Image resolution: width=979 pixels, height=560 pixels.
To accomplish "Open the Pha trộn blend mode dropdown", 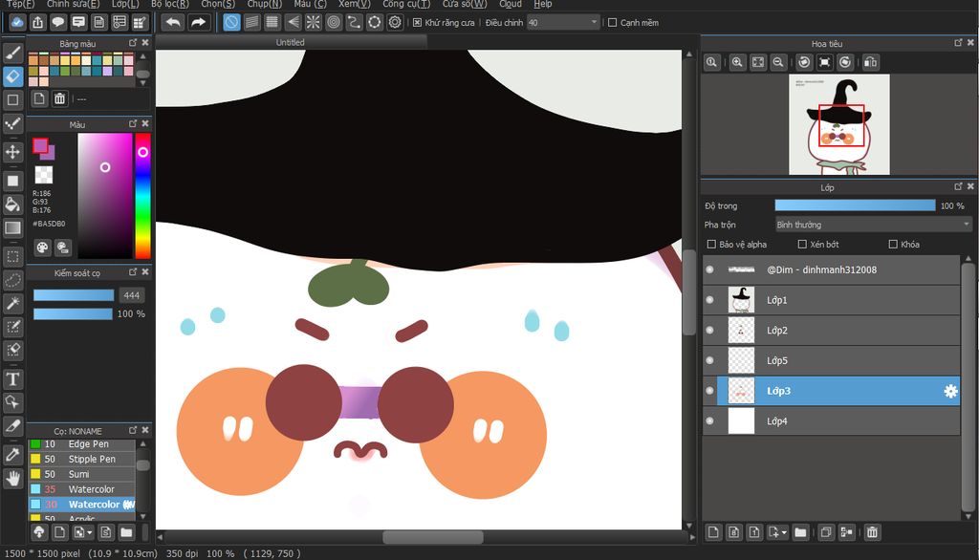I will 874,225.
